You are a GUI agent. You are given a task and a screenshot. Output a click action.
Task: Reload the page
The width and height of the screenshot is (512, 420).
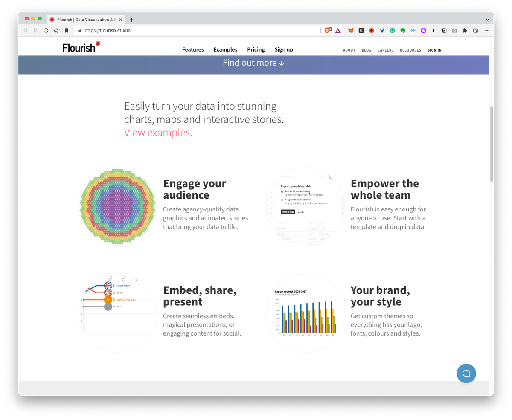click(46, 30)
